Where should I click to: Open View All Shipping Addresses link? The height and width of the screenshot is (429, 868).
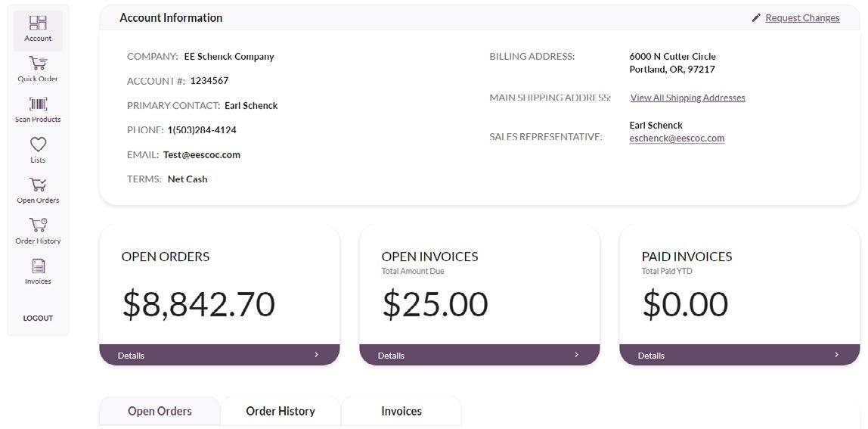[687, 98]
